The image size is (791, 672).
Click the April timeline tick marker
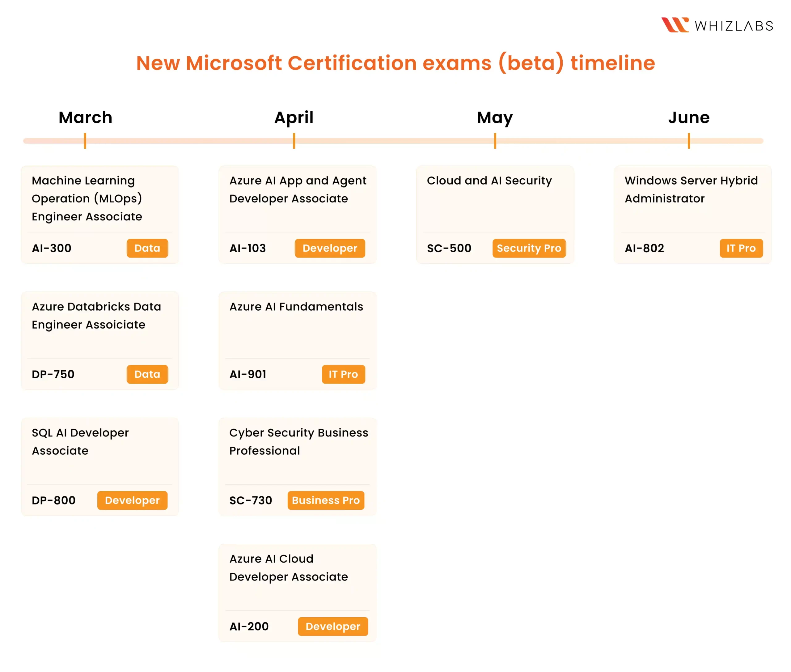pyautogui.click(x=294, y=141)
